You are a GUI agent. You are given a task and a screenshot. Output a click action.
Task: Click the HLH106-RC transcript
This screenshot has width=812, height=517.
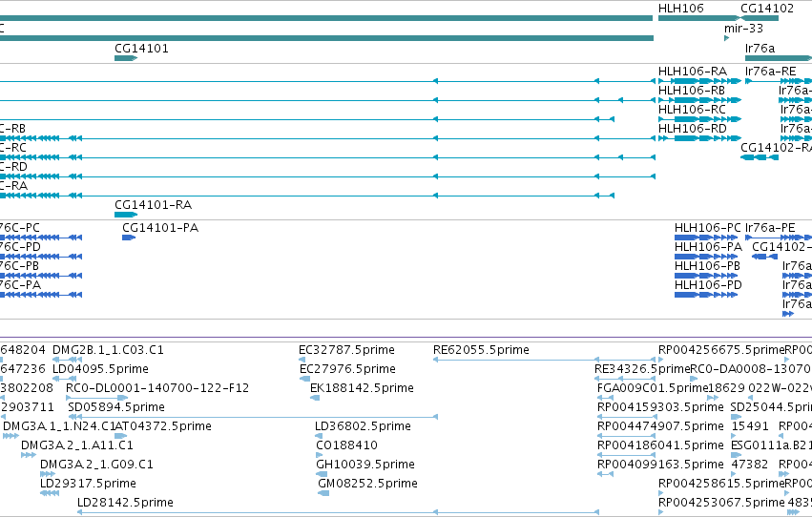coord(699,119)
